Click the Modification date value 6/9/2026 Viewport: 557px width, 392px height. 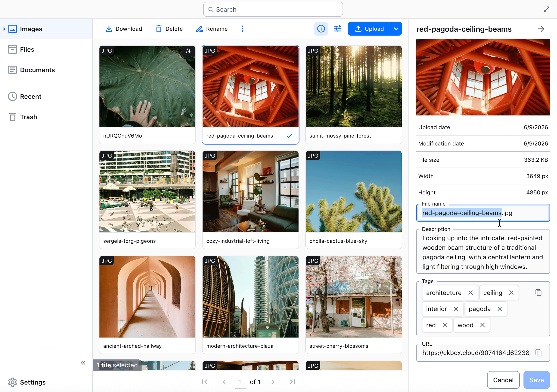[536, 144]
